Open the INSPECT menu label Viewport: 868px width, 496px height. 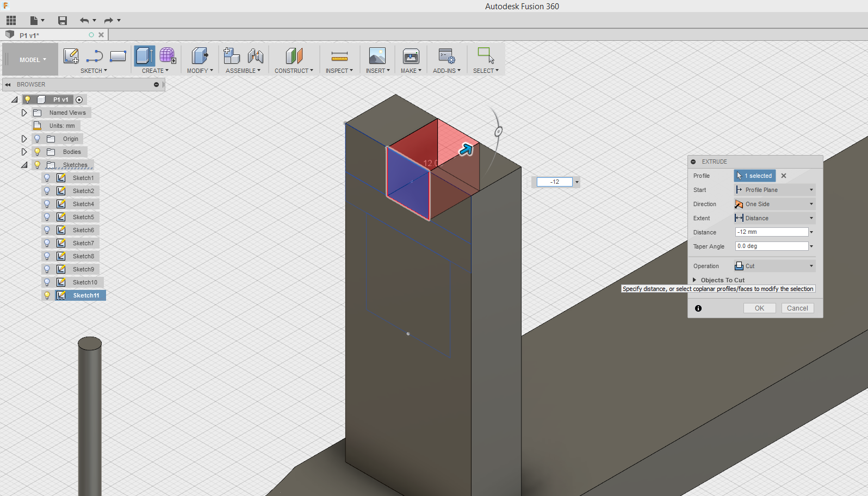click(339, 71)
